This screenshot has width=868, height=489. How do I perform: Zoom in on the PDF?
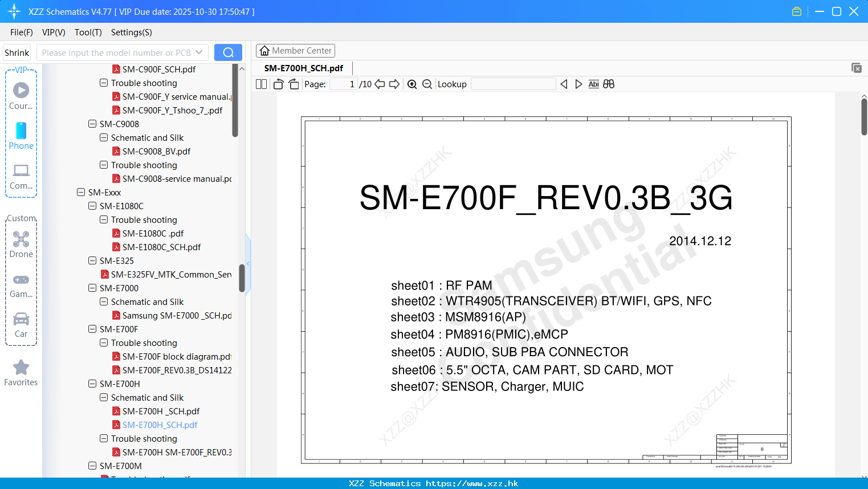tap(412, 84)
